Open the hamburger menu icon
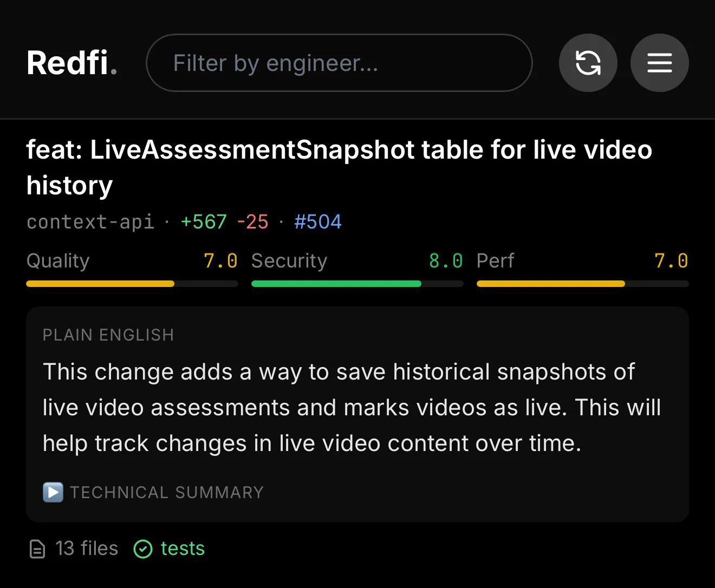The width and height of the screenshot is (715, 588). 659,62
